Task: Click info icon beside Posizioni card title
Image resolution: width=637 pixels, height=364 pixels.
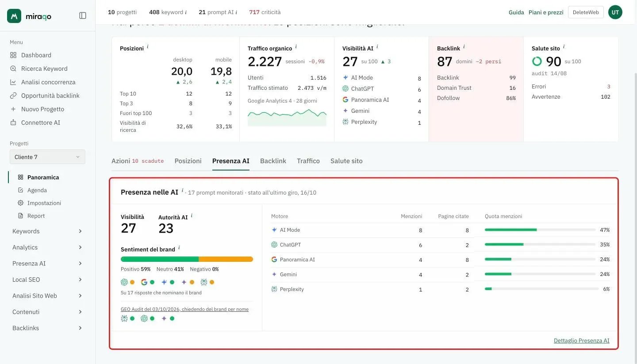Action: (147, 46)
